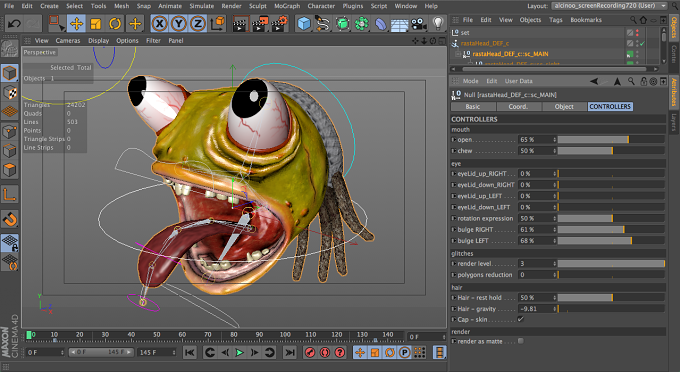Enable the magnet snap icon in sidebar

tap(10, 219)
